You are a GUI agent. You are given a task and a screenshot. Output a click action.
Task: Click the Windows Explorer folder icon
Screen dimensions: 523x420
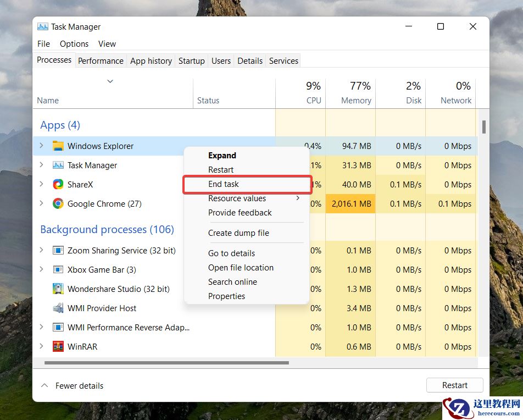(58, 146)
